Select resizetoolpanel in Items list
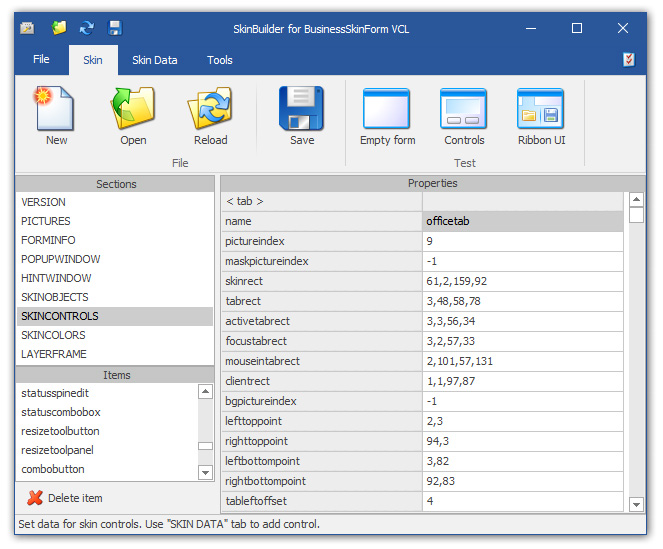663x549 pixels. (107, 450)
